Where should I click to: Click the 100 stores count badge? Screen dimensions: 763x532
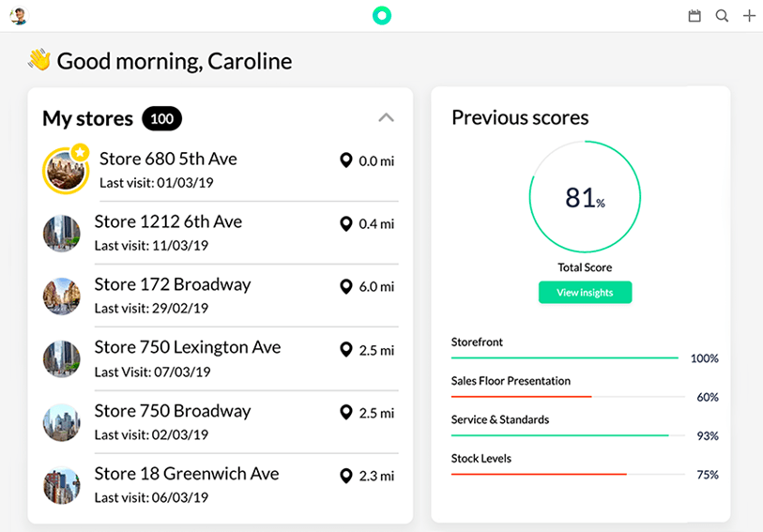pyautogui.click(x=162, y=118)
